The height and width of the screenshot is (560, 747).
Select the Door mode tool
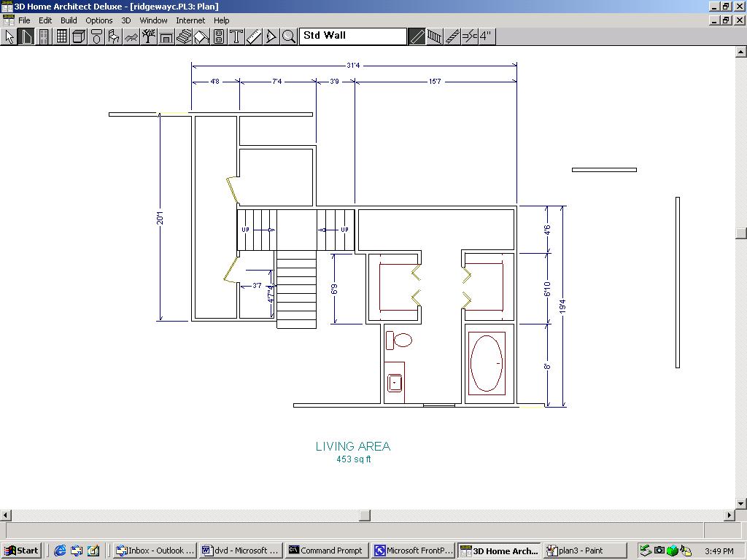click(x=44, y=36)
